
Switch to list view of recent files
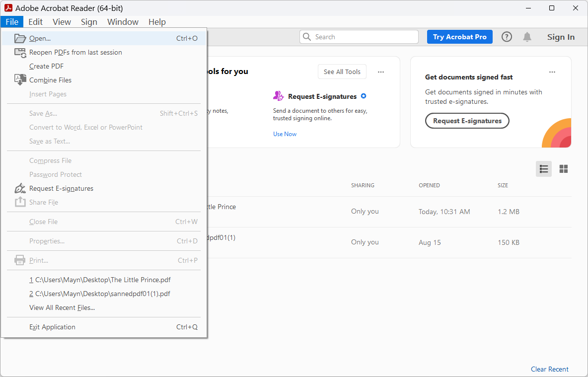pos(543,169)
